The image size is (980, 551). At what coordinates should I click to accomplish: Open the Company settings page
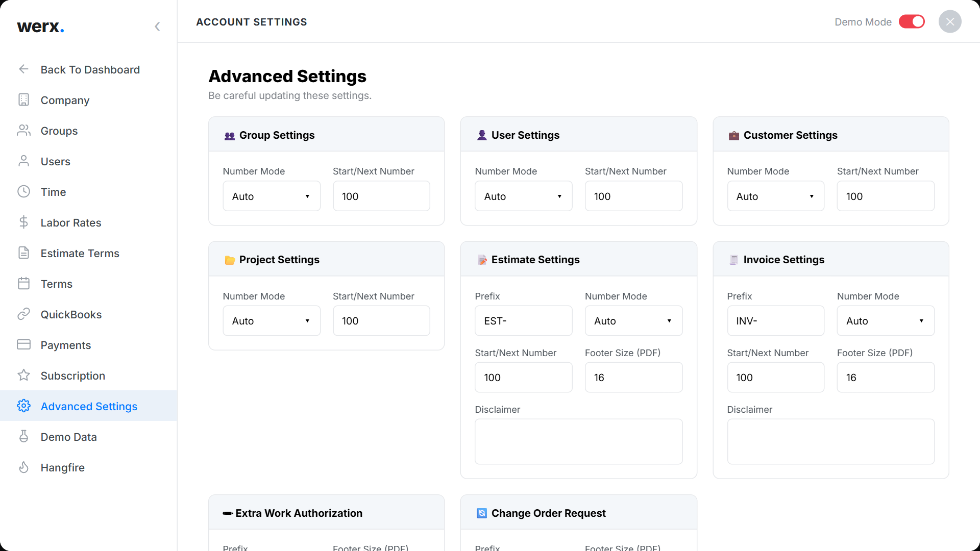point(65,101)
